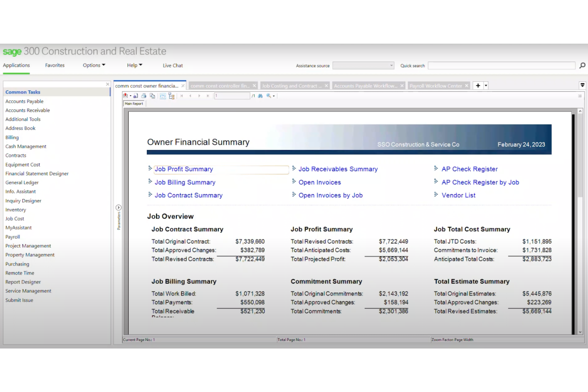588x392 pixels.
Task: Expand the Parameters panel arrow
Action: click(118, 208)
